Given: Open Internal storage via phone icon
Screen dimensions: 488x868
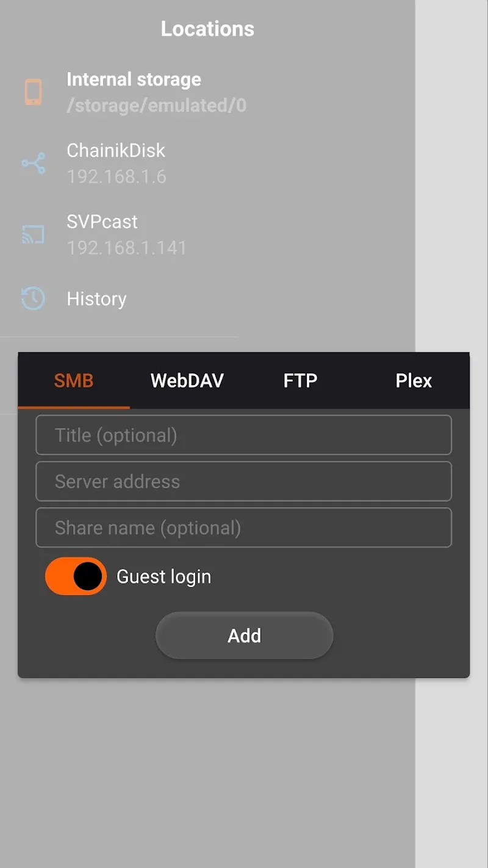Looking at the screenshot, I should point(33,92).
